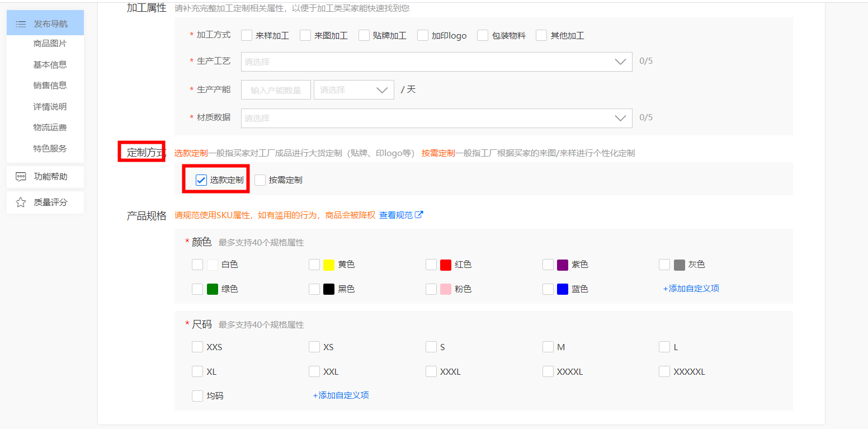Open the 生产工艺 dropdown
This screenshot has height=429, width=868.
coord(620,62)
